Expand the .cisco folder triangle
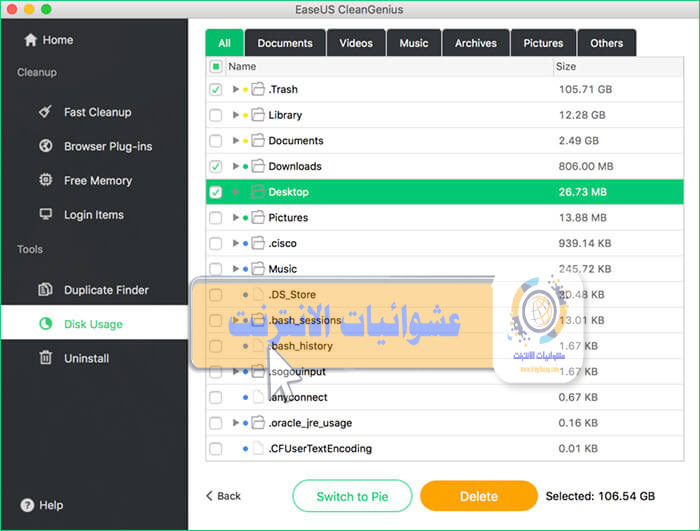 click(x=236, y=243)
